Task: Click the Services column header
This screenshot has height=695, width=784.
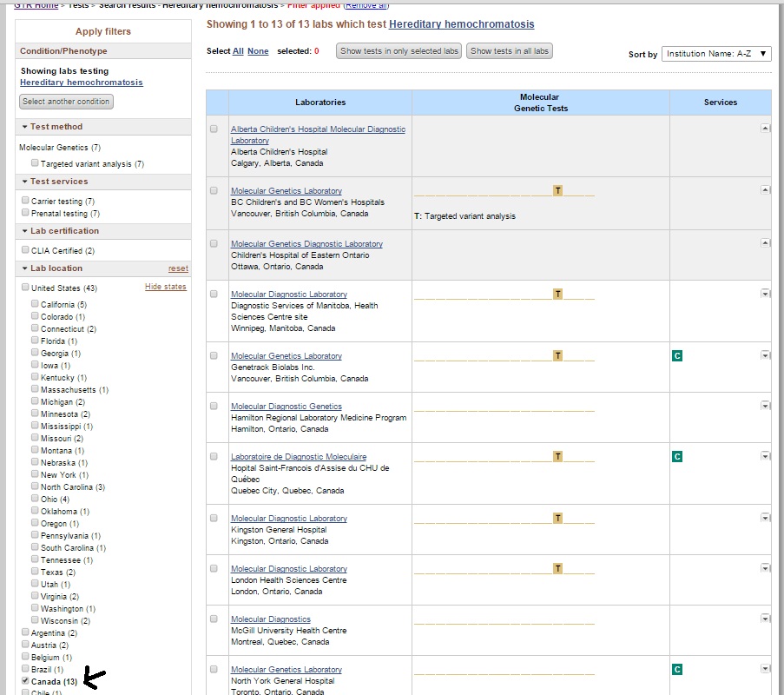Action: point(721,103)
